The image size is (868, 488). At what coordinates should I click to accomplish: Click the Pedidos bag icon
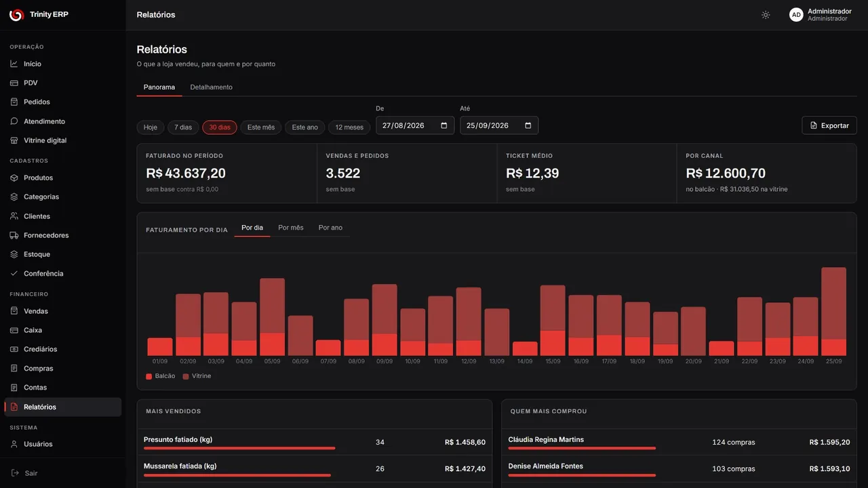(x=14, y=102)
